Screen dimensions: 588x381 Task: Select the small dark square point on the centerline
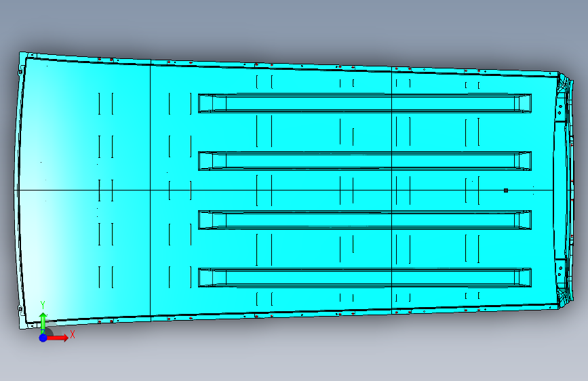point(506,190)
